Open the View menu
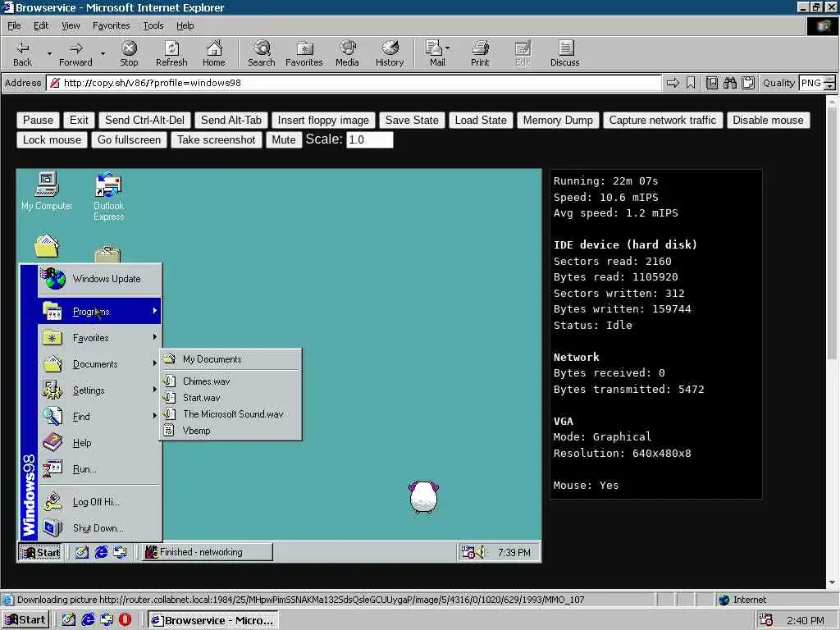The image size is (840, 630). point(71,25)
